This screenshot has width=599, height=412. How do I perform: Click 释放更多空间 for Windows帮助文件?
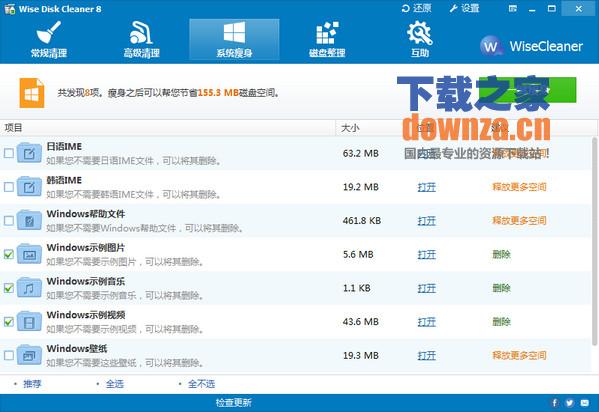(x=519, y=221)
